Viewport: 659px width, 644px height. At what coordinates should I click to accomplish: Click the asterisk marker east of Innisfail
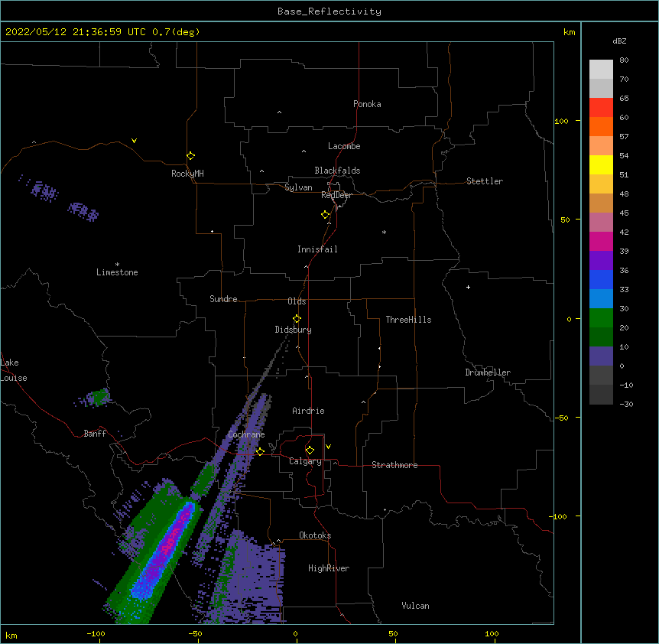tap(384, 232)
